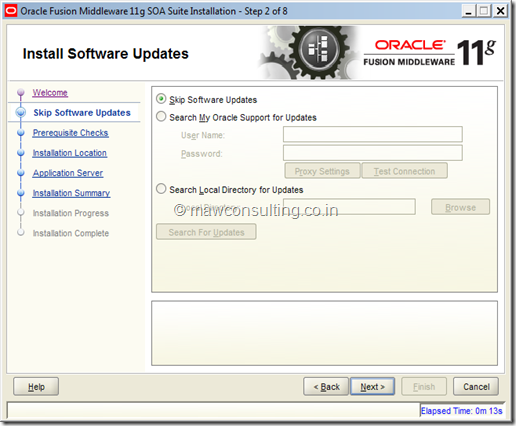Close the installer window
The image size is (516, 426).
(x=500, y=11)
